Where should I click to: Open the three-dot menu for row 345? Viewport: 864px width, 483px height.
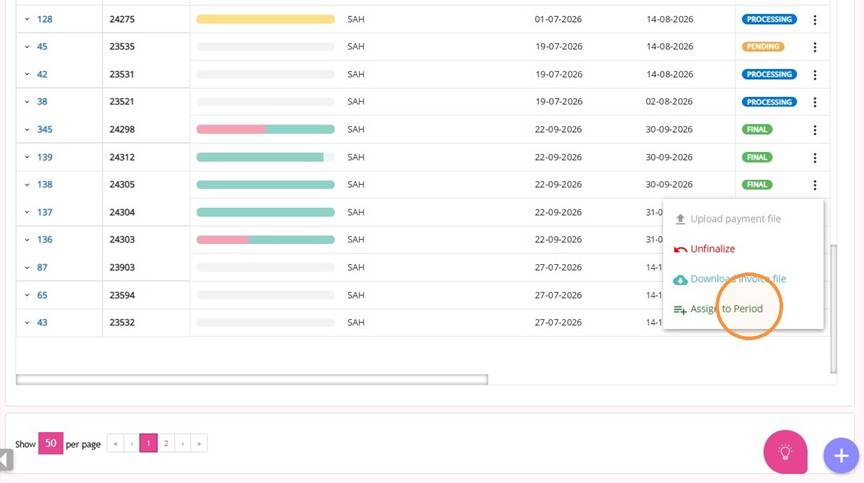coord(814,130)
